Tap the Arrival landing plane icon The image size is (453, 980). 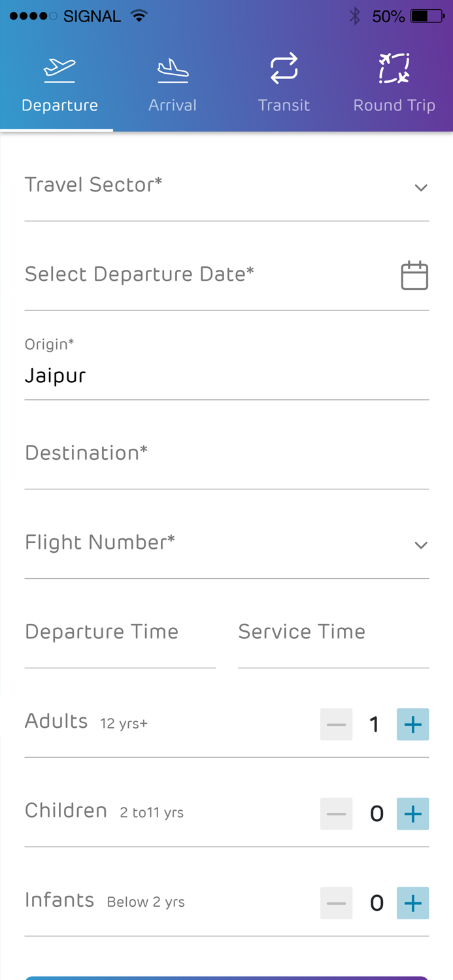173,70
